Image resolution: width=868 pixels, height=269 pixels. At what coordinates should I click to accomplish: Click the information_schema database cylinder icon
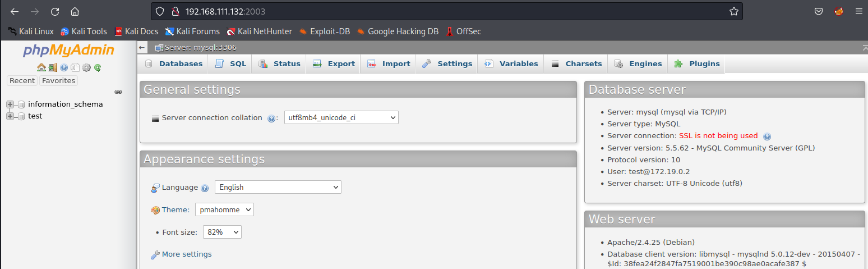pyautogui.click(x=21, y=104)
